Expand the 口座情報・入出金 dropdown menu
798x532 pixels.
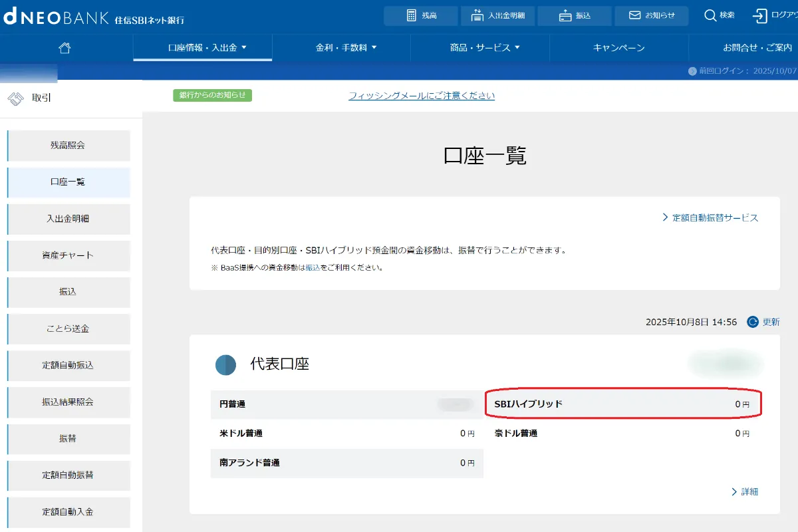[206, 48]
